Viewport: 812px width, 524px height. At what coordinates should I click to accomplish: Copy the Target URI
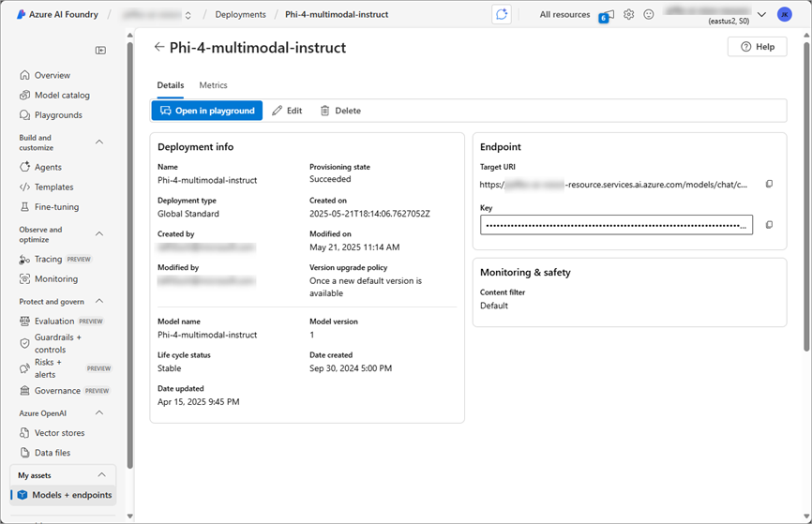tap(769, 184)
